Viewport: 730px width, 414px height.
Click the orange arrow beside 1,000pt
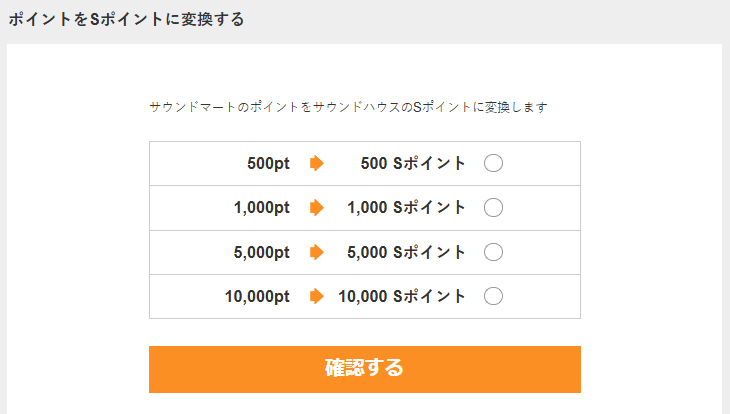(x=317, y=208)
